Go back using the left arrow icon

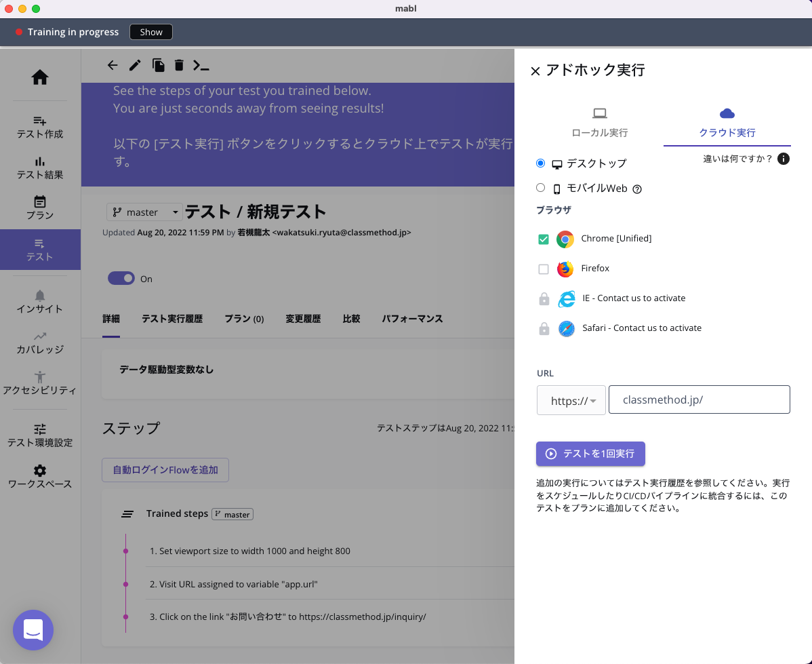pyautogui.click(x=113, y=65)
